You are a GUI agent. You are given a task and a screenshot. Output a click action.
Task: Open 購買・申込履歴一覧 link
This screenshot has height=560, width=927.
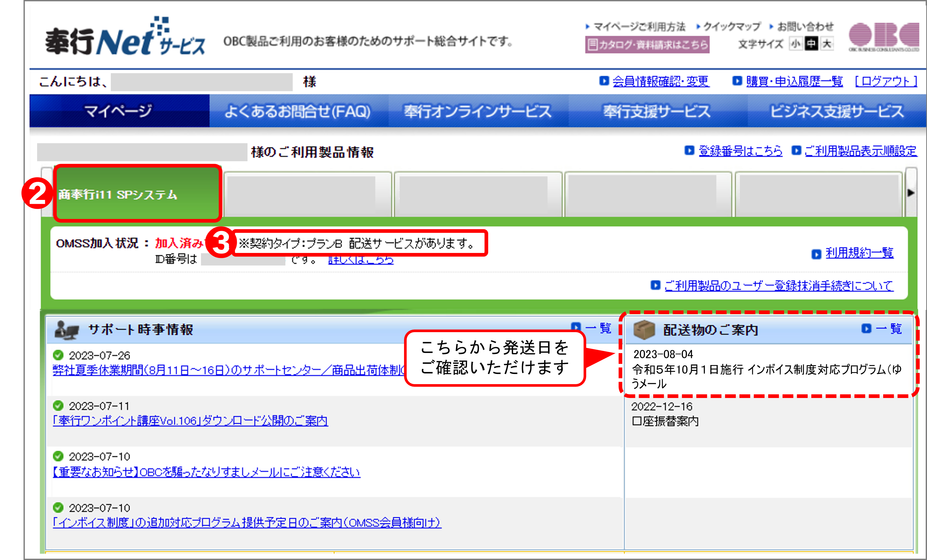[794, 81]
